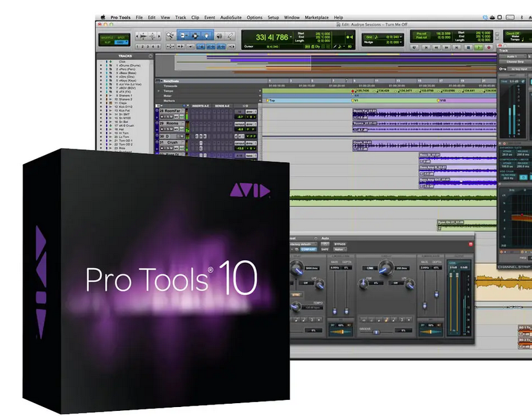The width and height of the screenshot is (532, 416).
Task: Click the GROOVE slider on delay plug-in
Action: [x=377, y=332]
